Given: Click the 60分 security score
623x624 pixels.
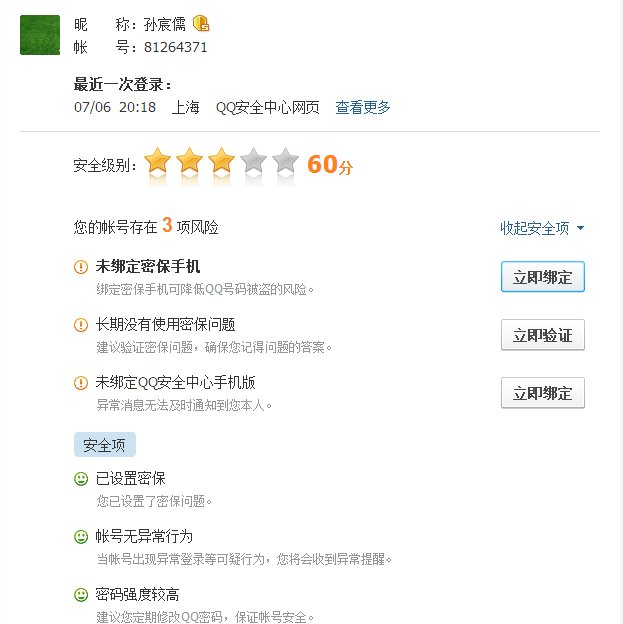Looking at the screenshot, I should [x=330, y=164].
